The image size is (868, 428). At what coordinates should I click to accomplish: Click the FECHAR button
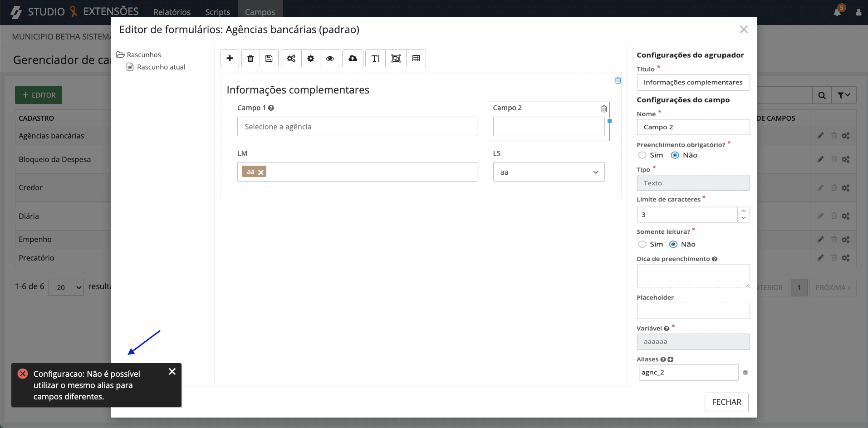click(726, 402)
